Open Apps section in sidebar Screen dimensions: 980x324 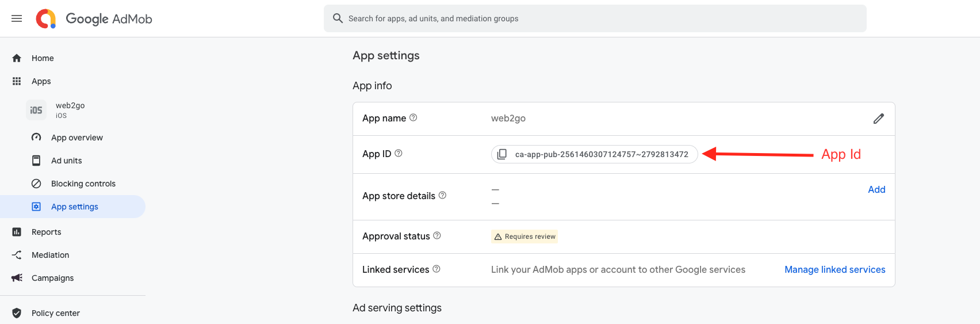(x=41, y=81)
